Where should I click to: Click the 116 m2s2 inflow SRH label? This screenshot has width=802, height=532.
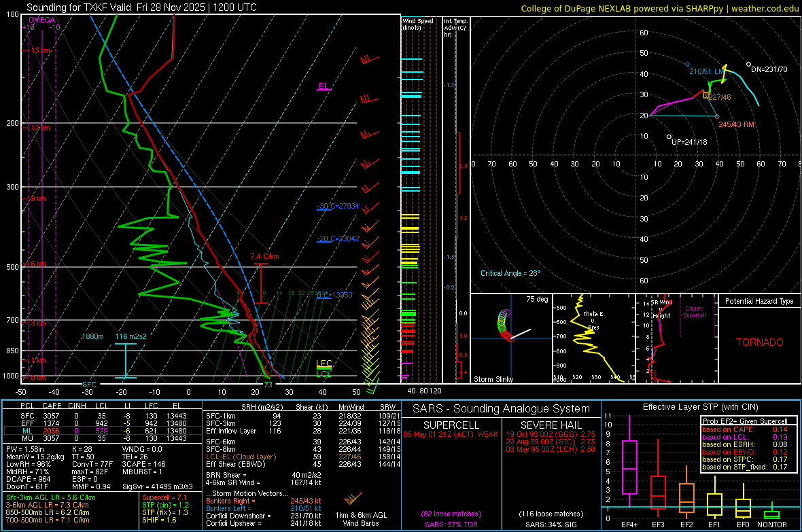(x=131, y=336)
